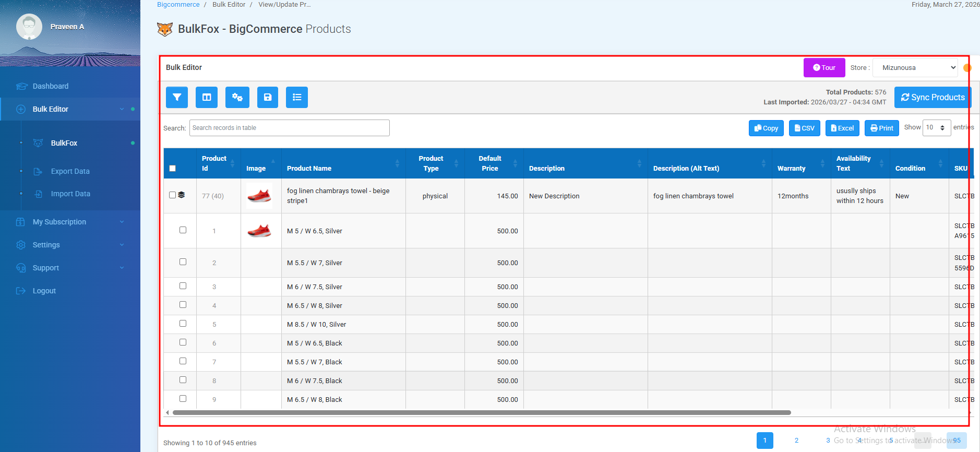The height and width of the screenshot is (452, 980).
Task: Click the Bigcommerce breadcrumb link
Action: [x=178, y=5]
